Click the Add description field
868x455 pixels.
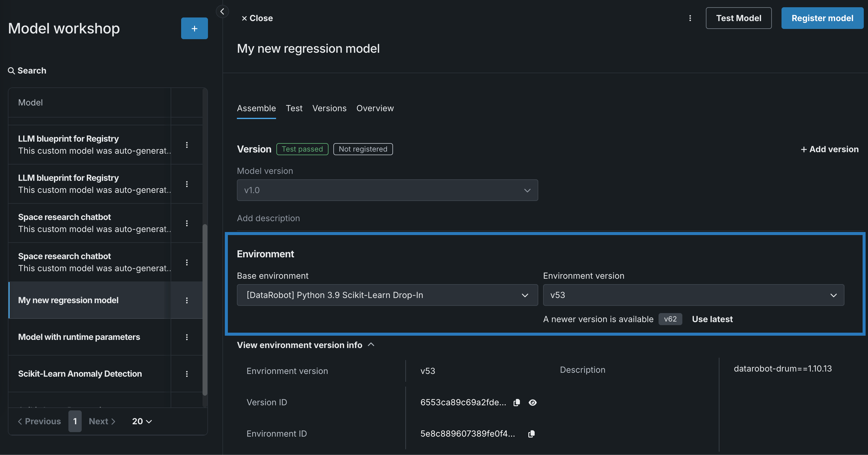[x=268, y=218]
